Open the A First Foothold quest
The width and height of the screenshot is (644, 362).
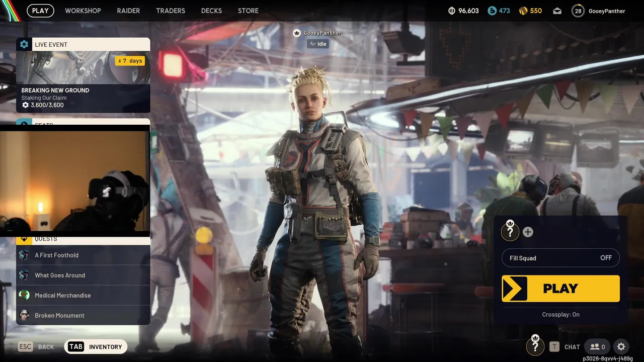click(x=83, y=255)
